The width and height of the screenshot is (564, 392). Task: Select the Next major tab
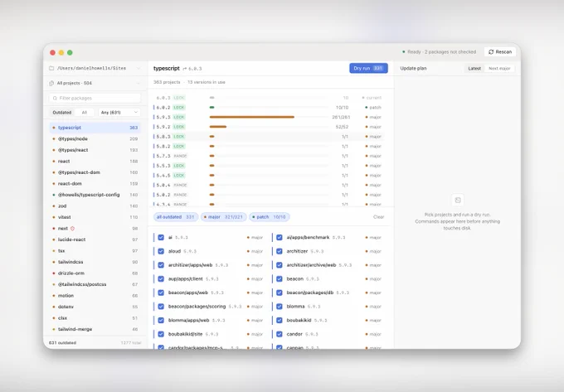pyautogui.click(x=499, y=68)
